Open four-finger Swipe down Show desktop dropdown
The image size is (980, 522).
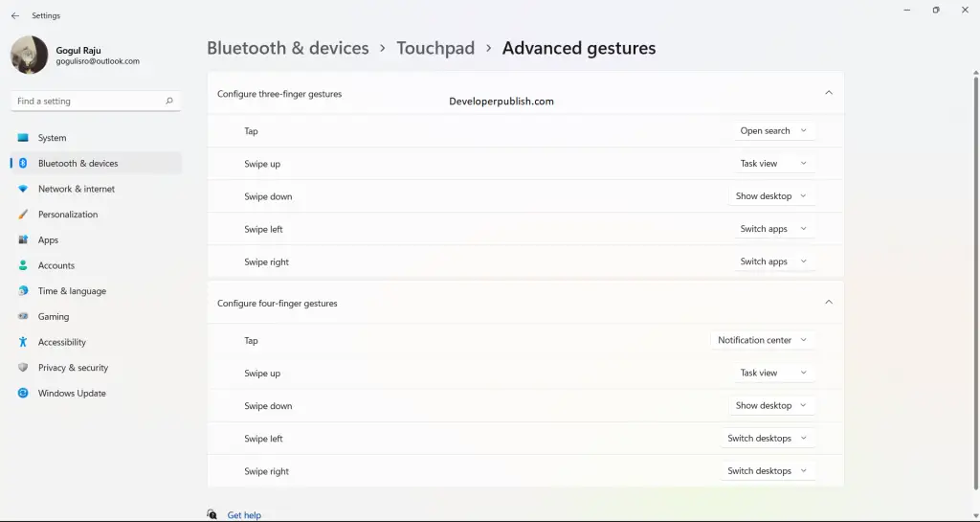click(x=771, y=405)
